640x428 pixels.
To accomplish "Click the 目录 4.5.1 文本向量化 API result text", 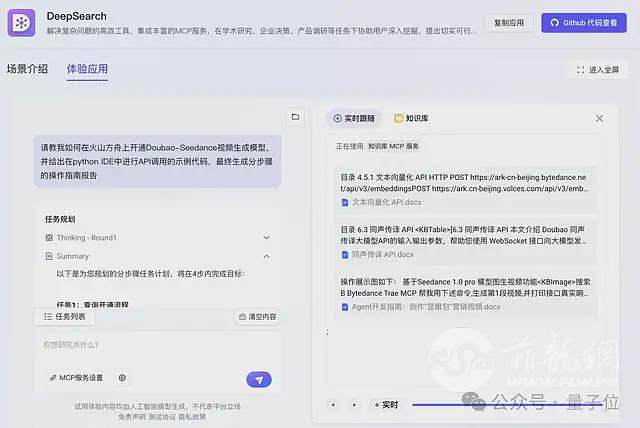I will coord(464,183).
